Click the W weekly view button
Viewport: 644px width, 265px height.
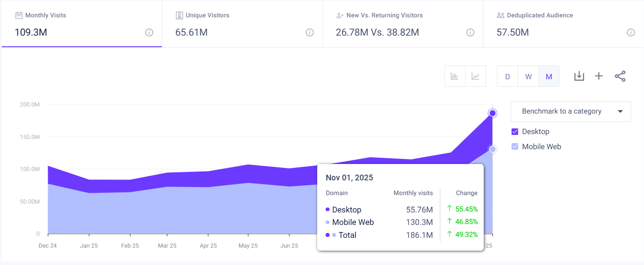pyautogui.click(x=528, y=76)
